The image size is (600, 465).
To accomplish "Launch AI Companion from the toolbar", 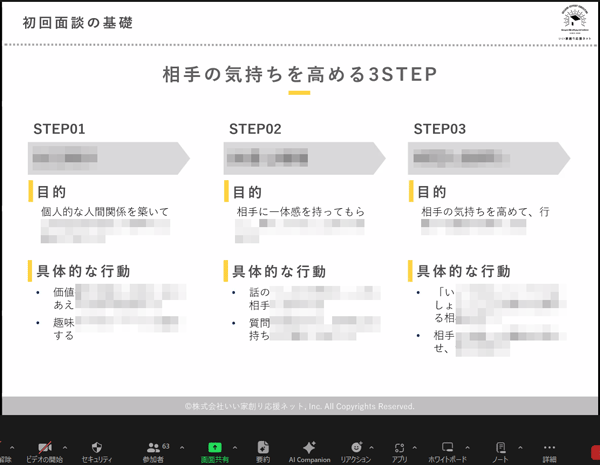I will pos(309,448).
